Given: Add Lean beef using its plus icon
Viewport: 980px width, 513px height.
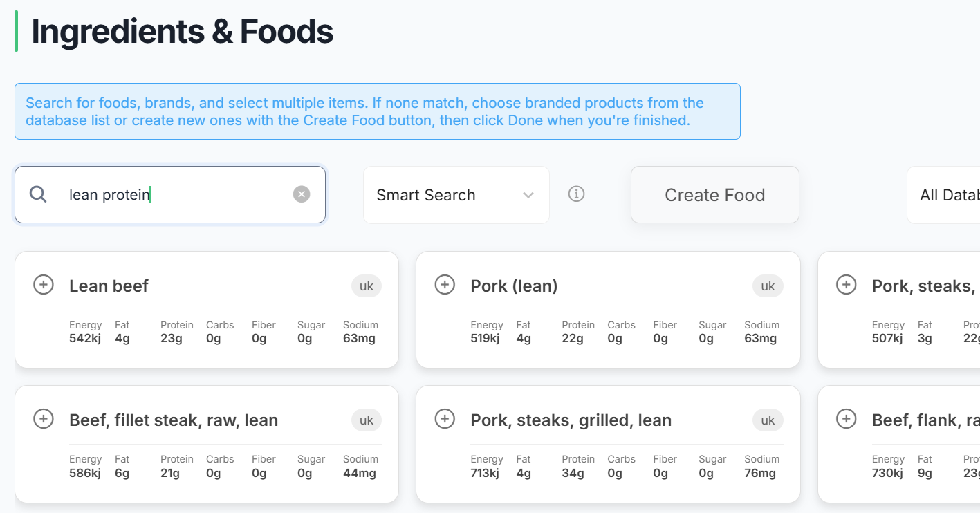Looking at the screenshot, I should tap(44, 285).
